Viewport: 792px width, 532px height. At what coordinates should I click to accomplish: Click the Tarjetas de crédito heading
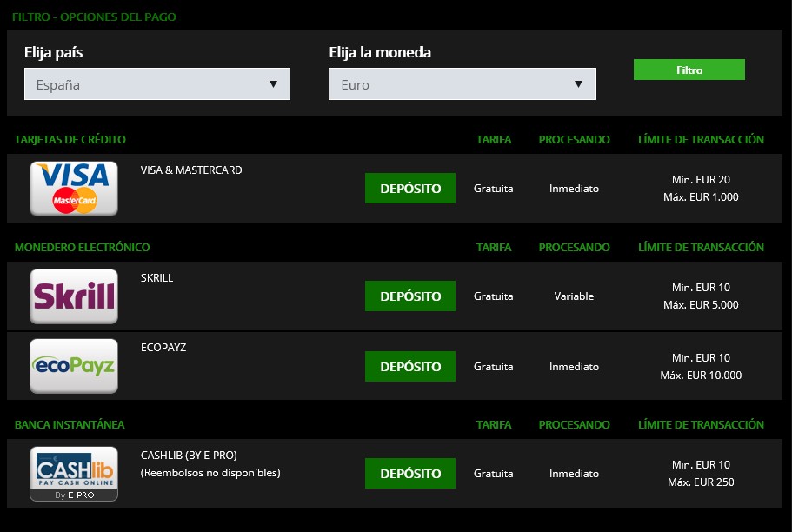pos(70,139)
